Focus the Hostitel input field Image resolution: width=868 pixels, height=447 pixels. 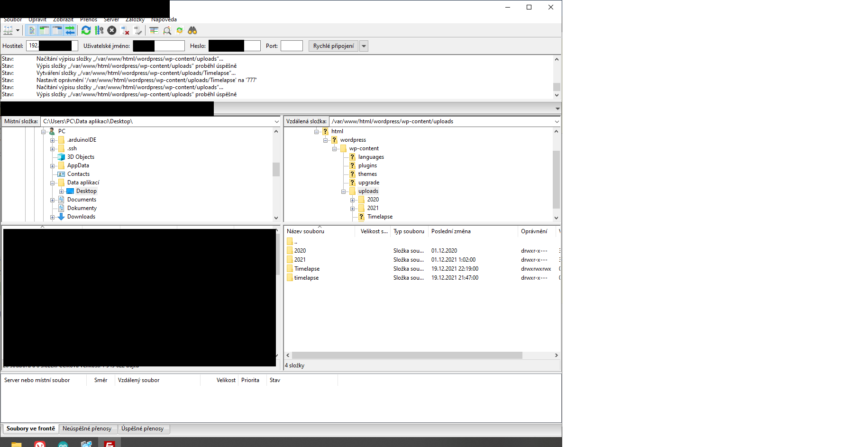tap(52, 46)
